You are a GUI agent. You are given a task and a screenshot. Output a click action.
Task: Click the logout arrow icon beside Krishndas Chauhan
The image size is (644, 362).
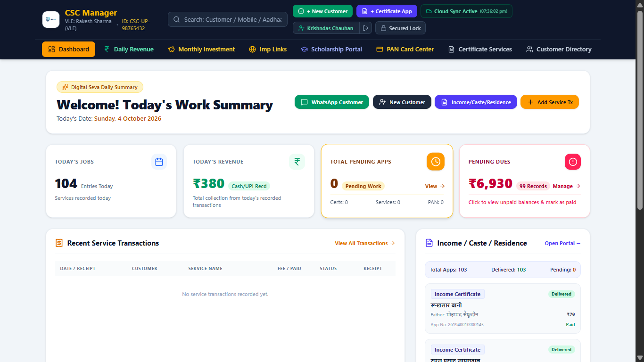click(365, 28)
